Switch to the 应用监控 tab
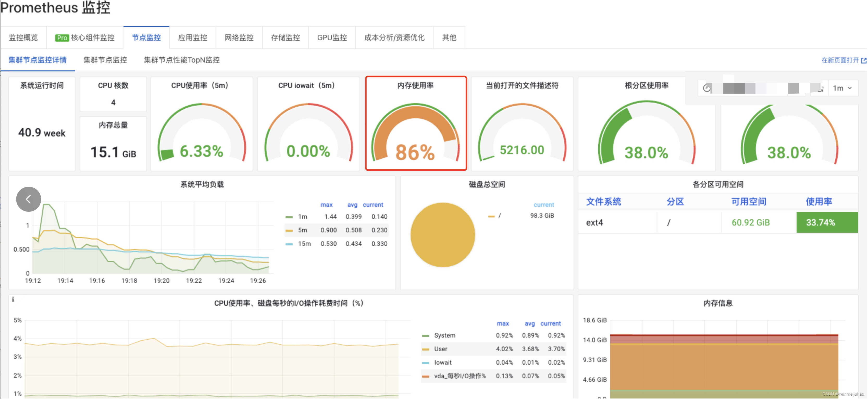 [193, 38]
